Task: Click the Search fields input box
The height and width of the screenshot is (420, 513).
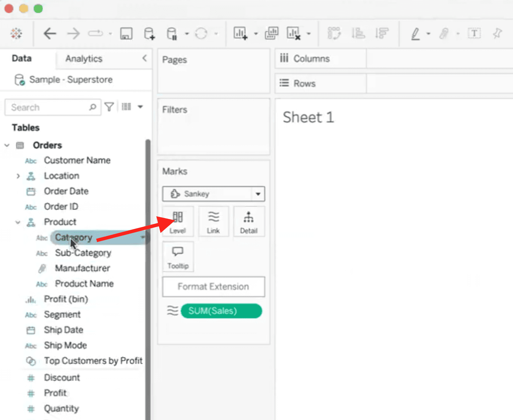Action: pyautogui.click(x=48, y=107)
